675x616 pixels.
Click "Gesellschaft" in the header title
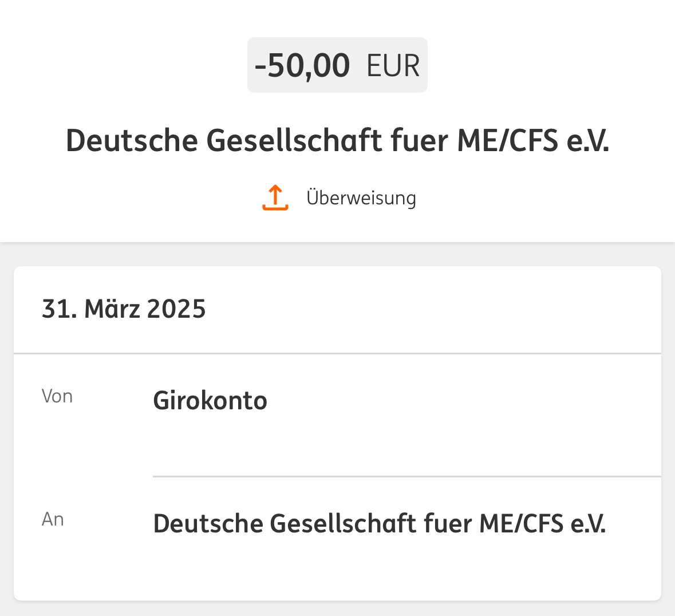[x=294, y=141]
